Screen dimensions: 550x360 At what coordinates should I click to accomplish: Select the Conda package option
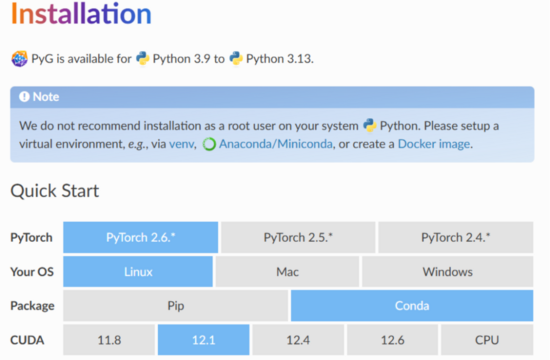[412, 306]
